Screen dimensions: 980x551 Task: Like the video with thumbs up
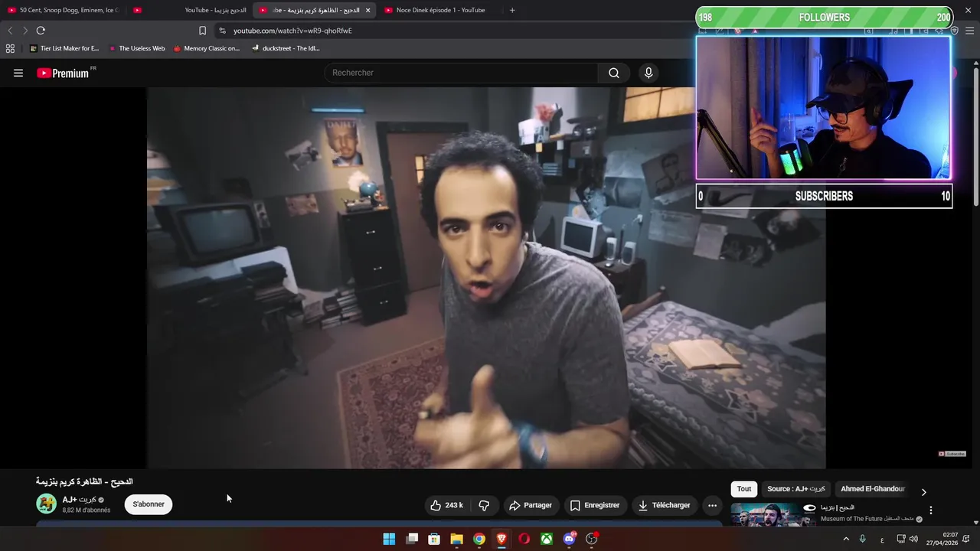[447, 505]
